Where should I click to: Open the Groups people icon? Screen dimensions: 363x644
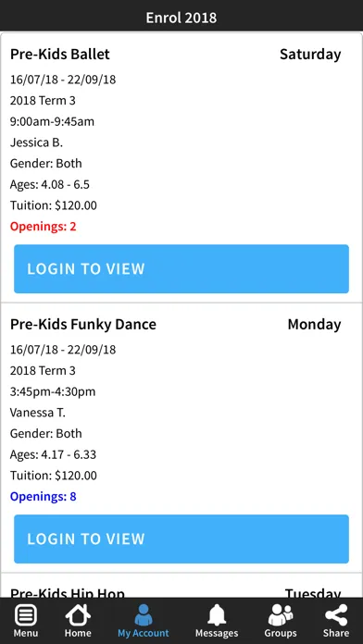(x=281, y=615)
